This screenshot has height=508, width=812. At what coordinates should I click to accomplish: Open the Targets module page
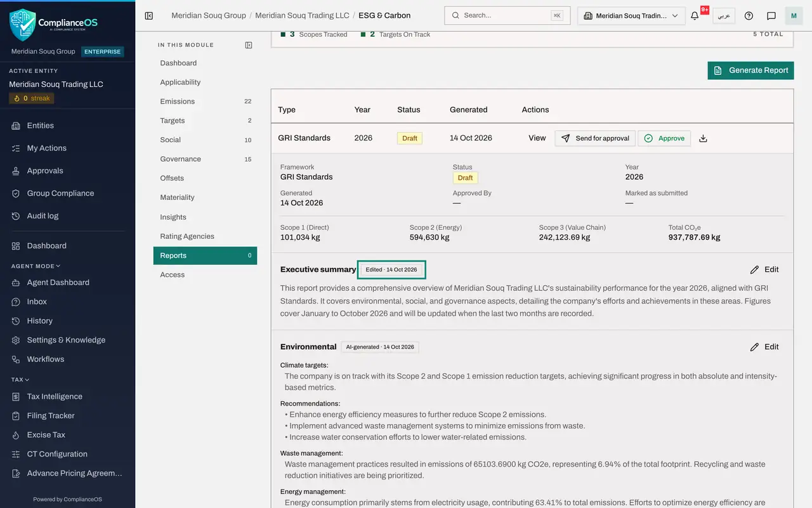[205, 121]
